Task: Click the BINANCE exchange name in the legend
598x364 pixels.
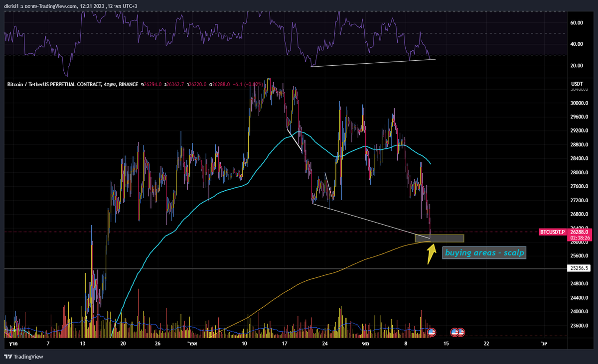Action: tap(129, 85)
